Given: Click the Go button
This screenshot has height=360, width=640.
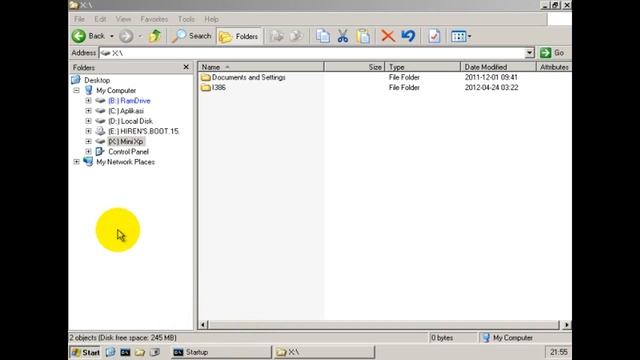Looking at the screenshot, I should click(x=552, y=53).
